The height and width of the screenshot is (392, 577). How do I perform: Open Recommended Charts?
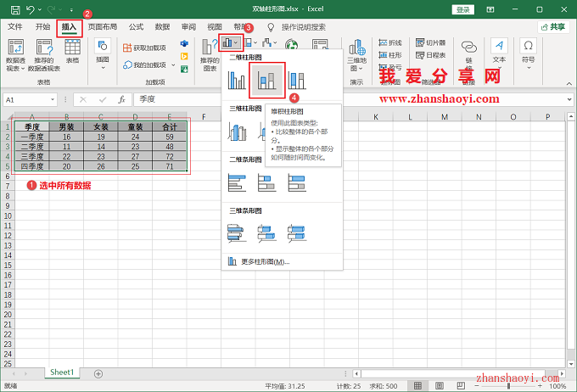point(210,55)
